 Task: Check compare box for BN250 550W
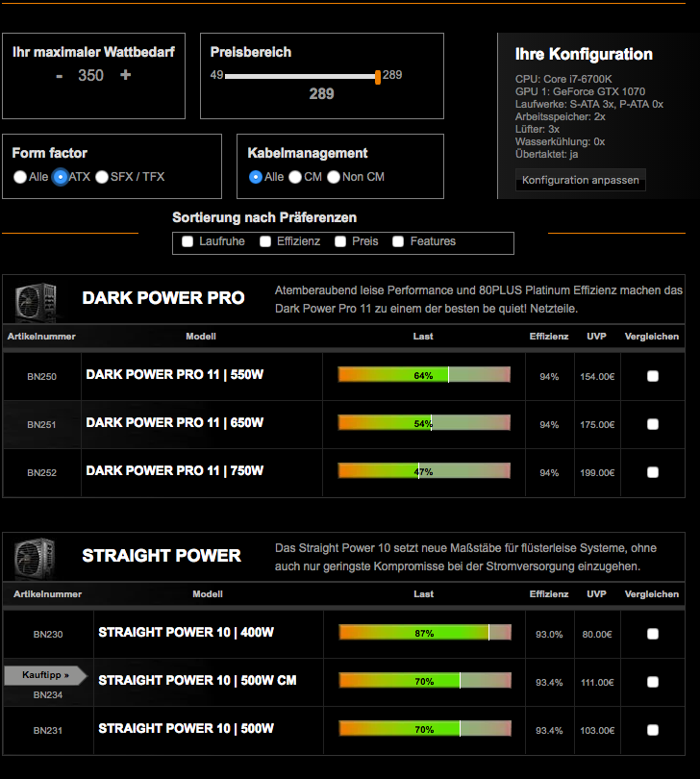tap(653, 376)
